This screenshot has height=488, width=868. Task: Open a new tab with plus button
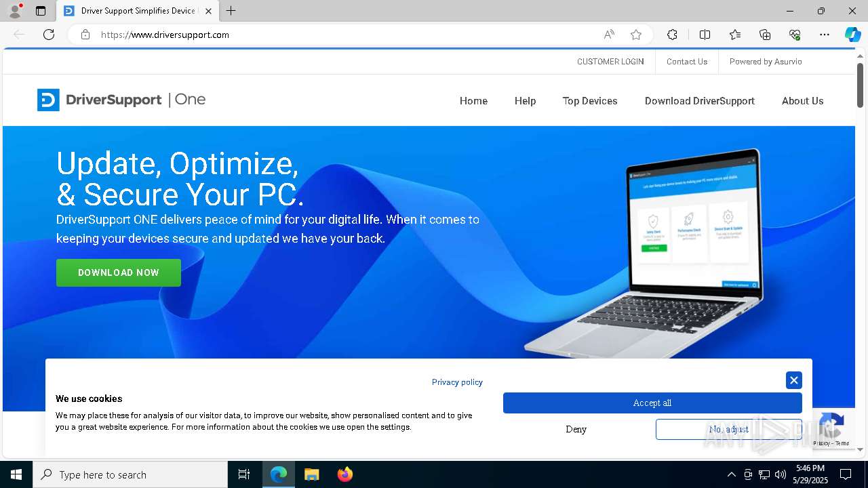pyautogui.click(x=231, y=11)
